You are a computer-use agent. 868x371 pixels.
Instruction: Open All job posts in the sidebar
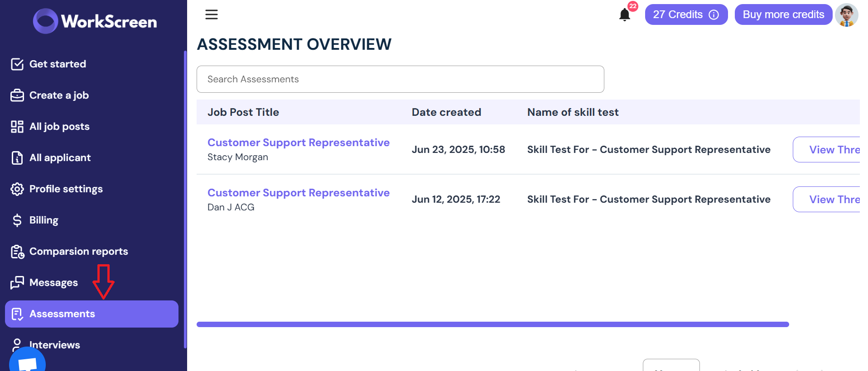point(59,127)
